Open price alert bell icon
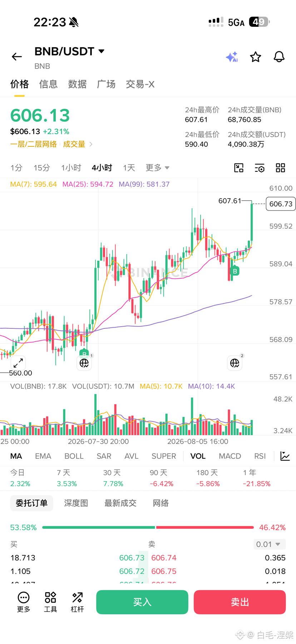Screen dimensions: 296x644 click(279, 57)
